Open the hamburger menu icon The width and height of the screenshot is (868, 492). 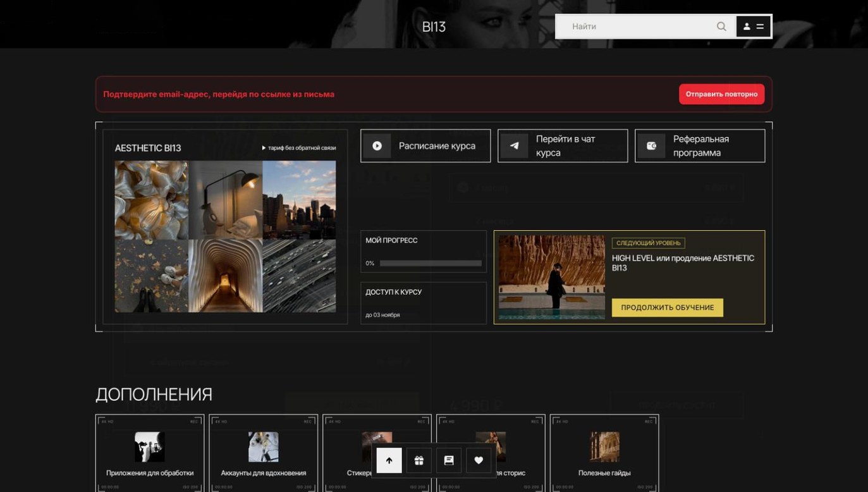coord(760,27)
